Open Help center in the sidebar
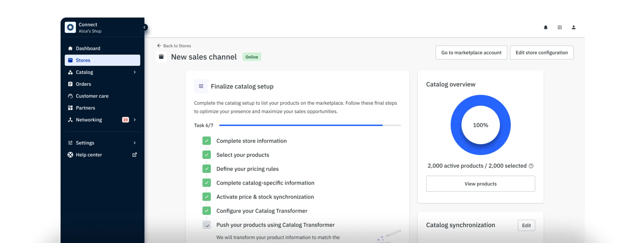This screenshot has height=243, width=644. pyautogui.click(x=102, y=155)
